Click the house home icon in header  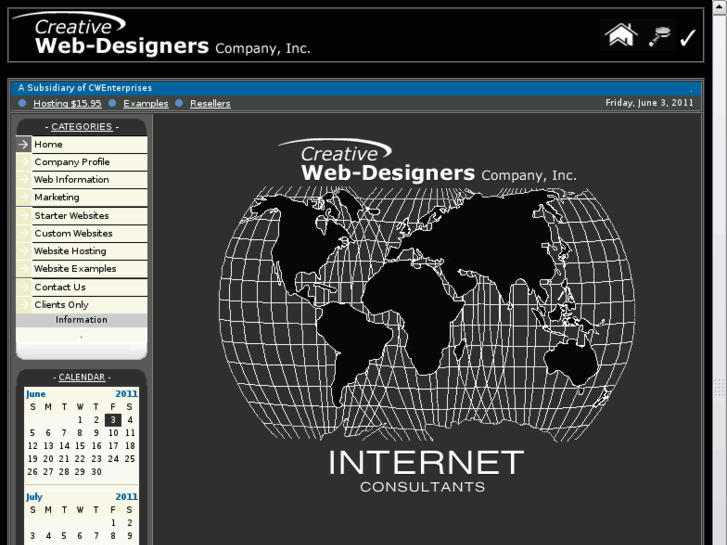[x=621, y=35]
